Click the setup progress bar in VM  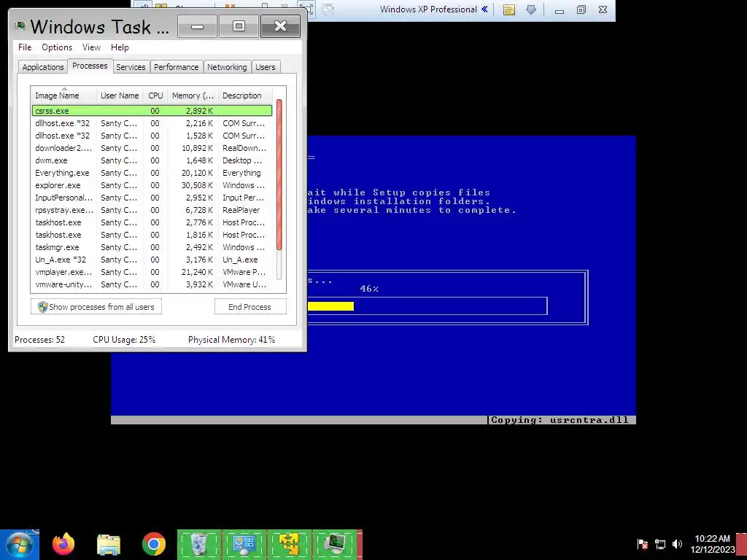[x=427, y=306]
